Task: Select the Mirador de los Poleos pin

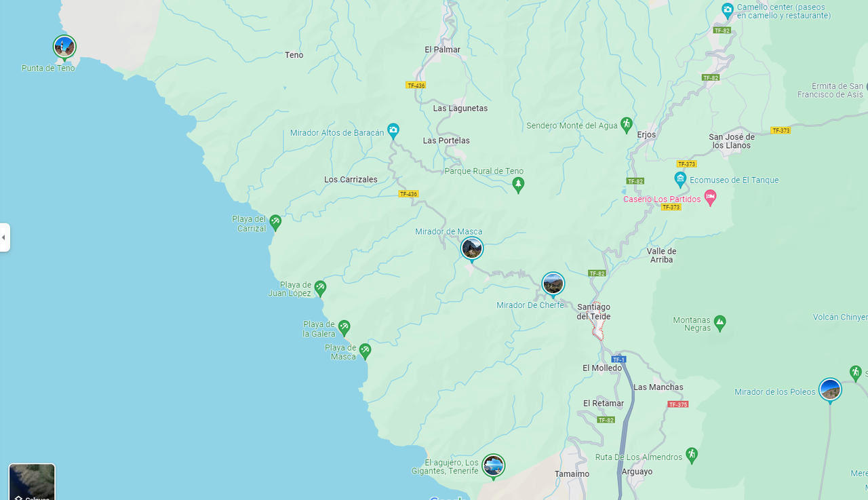Action: pyautogui.click(x=829, y=390)
